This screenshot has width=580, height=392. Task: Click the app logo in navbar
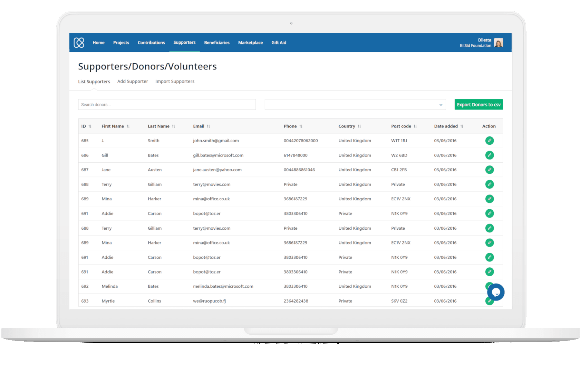[x=79, y=42]
